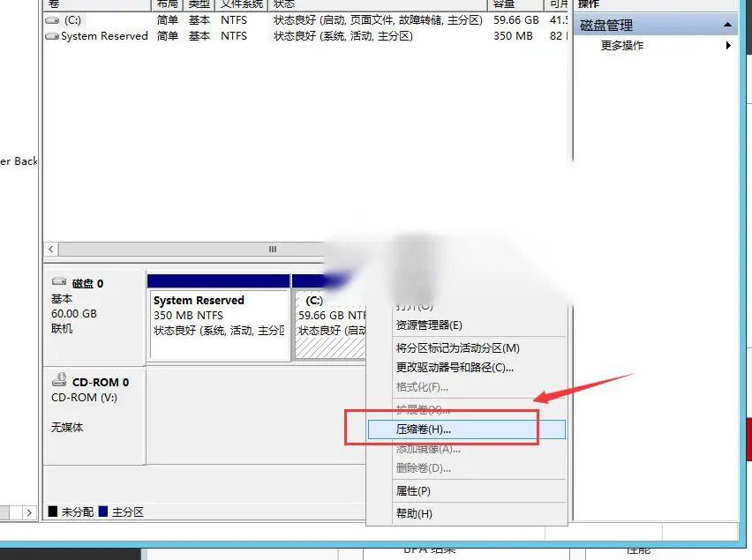
Task: Click the volume list scrollbar left arrow
Action: click(x=51, y=249)
